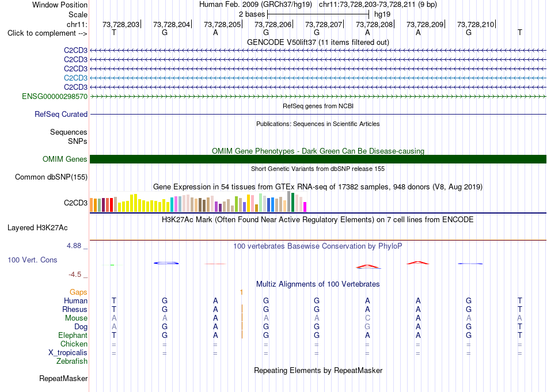Viewport: 547px width, 392px height.
Task: Click position label 73,728,210
Action: click(476, 24)
